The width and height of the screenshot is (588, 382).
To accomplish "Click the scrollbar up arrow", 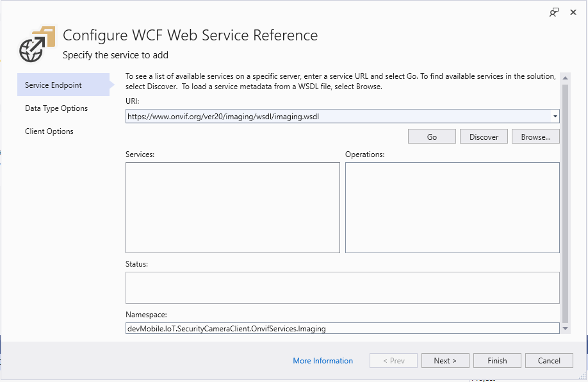I will tap(565, 78).
